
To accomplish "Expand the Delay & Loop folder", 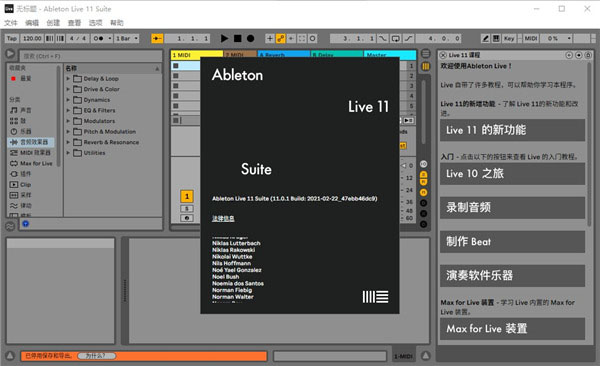I will click(68, 78).
